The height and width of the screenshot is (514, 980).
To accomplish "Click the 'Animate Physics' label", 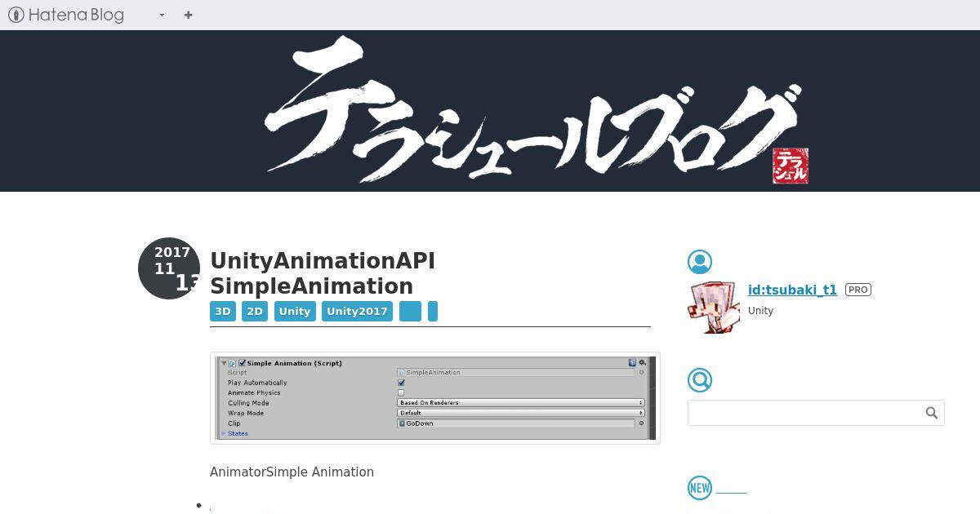I will click(x=254, y=392).
